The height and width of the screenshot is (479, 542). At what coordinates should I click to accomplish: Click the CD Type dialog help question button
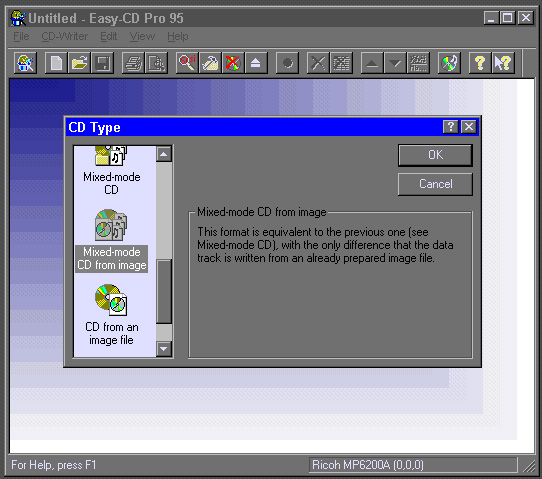pyautogui.click(x=451, y=127)
